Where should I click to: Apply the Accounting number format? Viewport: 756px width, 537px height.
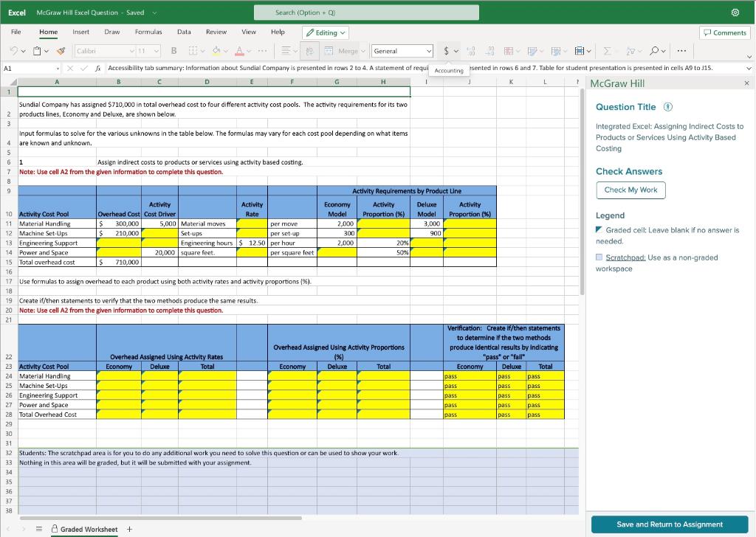click(447, 52)
